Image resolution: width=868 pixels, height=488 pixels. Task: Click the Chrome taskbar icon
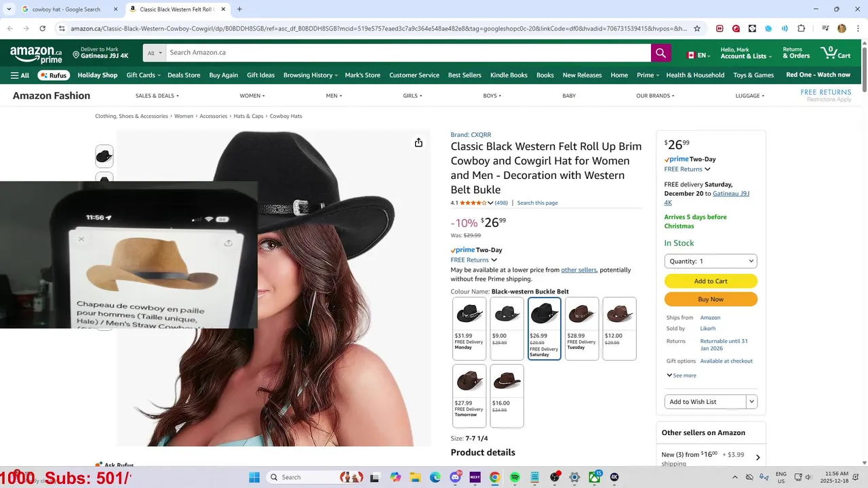tap(495, 477)
